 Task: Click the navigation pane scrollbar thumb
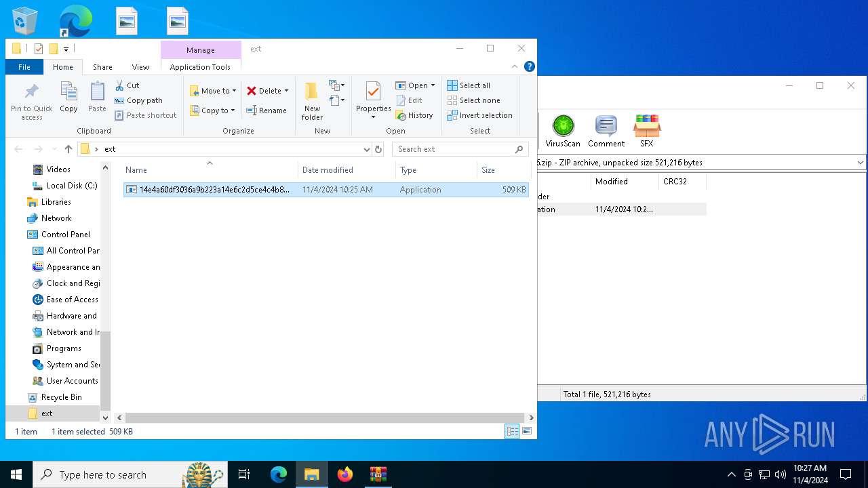pyautogui.click(x=105, y=369)
